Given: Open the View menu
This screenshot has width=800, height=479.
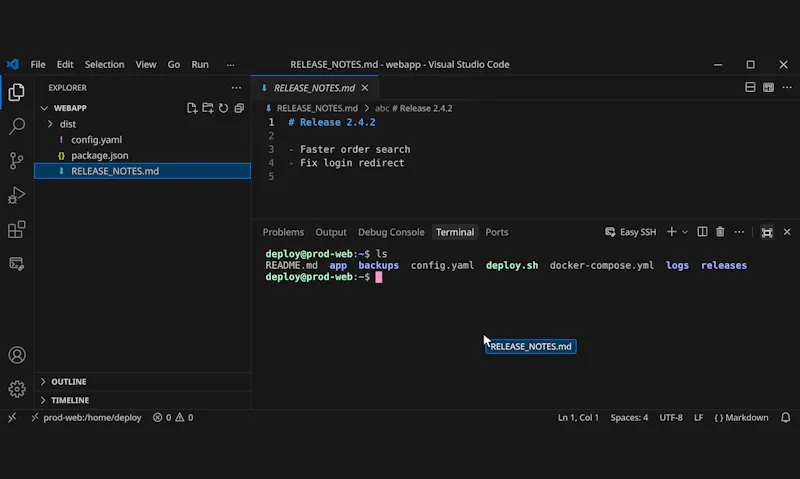Looking at the screenshot, I should (x=145, y=64).
